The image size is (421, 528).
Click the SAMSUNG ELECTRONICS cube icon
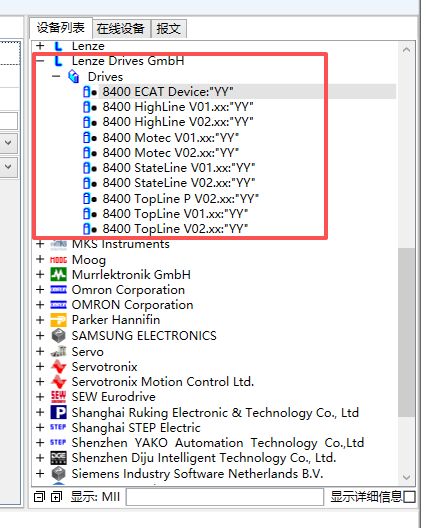58,336
